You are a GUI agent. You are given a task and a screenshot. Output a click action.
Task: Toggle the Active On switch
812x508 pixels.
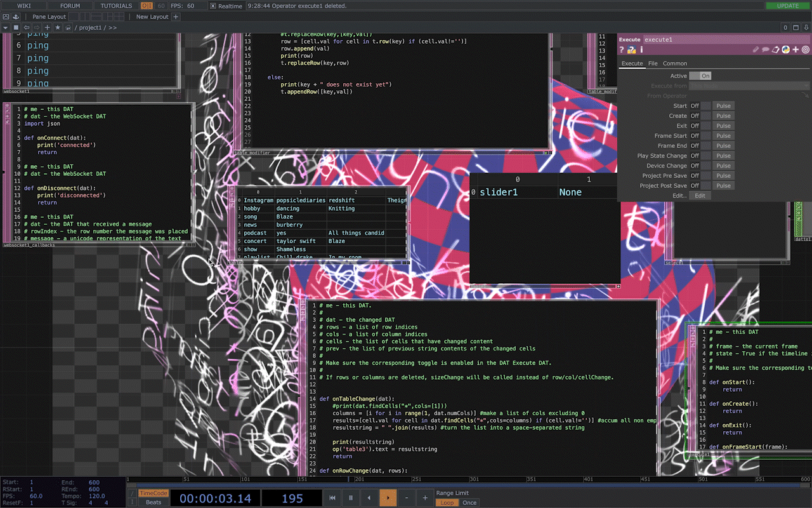700,76
